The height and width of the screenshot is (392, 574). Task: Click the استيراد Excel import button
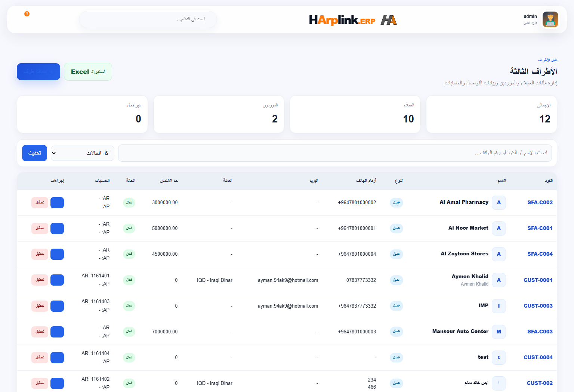coord(88,72)
